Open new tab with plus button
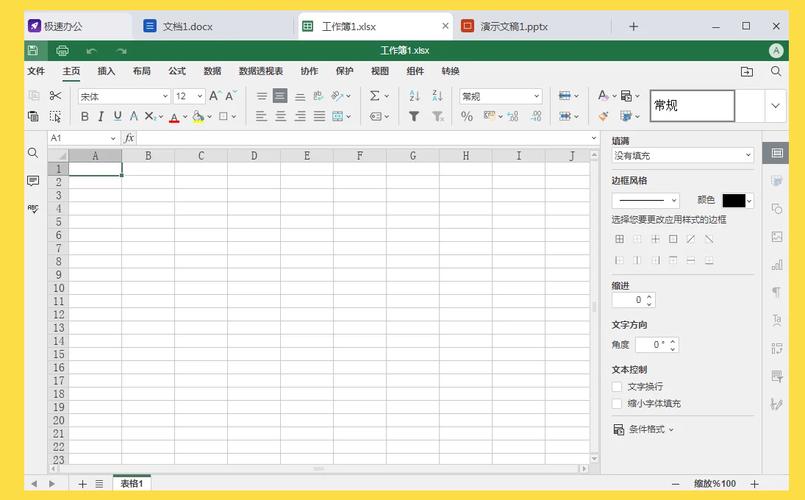 click(x=634, y=26)
